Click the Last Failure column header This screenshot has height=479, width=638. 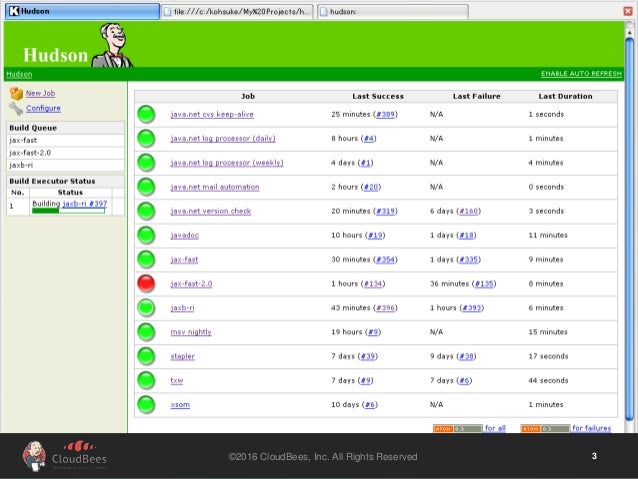tap(476, 96)
